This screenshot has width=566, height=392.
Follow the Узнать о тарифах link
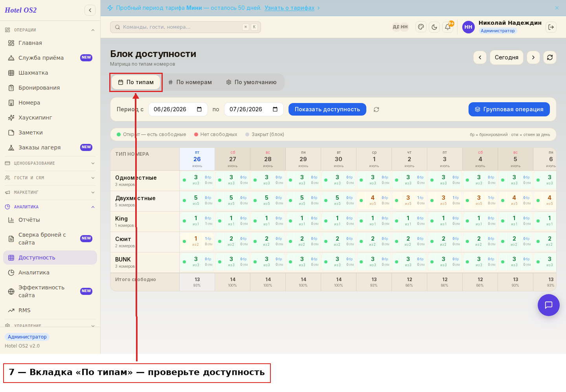[289, 8]
